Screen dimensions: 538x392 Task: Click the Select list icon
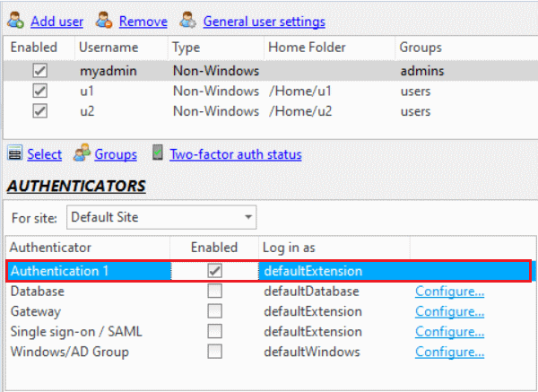coord(15,154)
